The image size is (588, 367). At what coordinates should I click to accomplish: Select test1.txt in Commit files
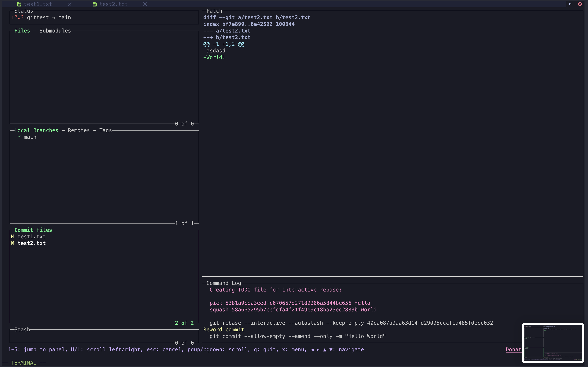(x=31, y=237)
